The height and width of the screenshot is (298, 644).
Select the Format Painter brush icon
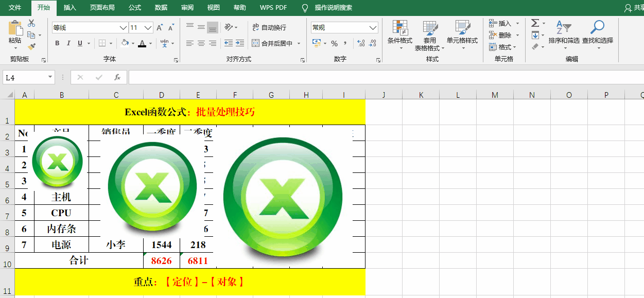31,46
